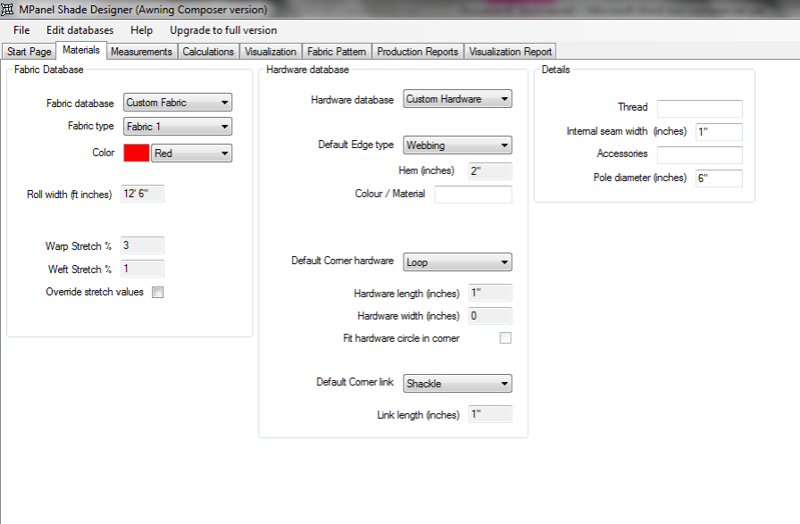
Task: Enable Override stretch values checkbox
Action: 157,292
